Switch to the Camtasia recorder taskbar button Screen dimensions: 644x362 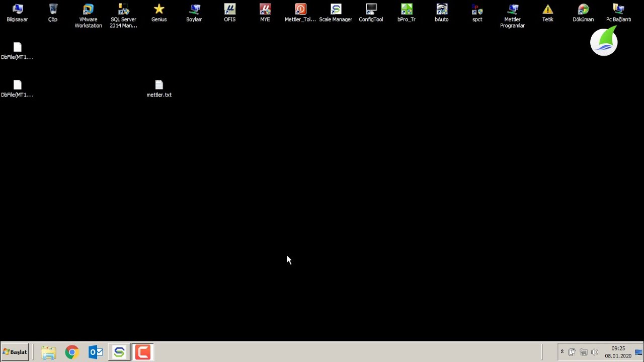point(143,352)
